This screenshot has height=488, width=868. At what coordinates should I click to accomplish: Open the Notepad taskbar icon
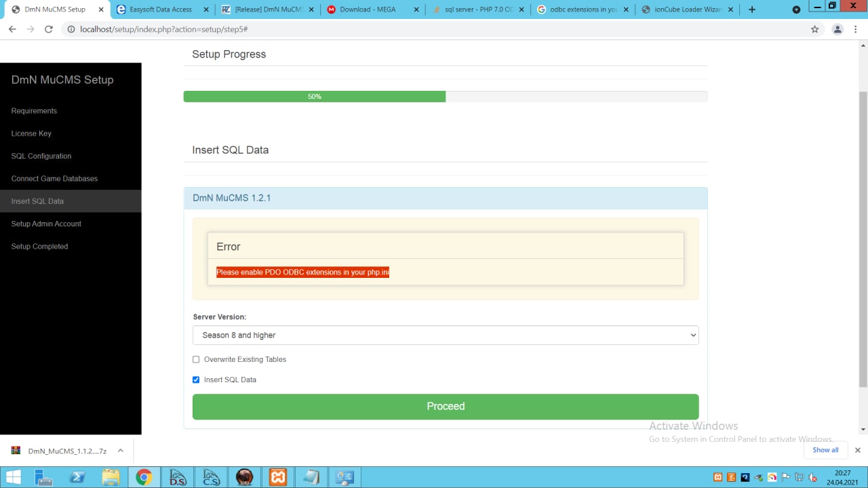(x=311, y=477)
